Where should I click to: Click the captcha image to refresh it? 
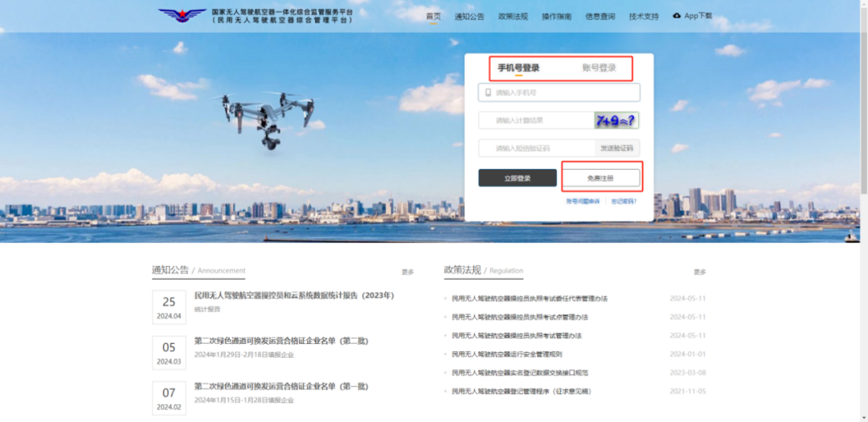[x=616, y=121]
